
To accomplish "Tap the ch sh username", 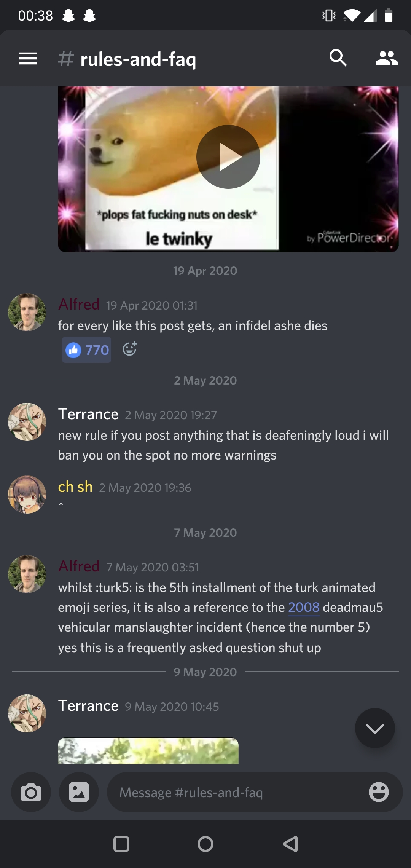I will 75,487.
